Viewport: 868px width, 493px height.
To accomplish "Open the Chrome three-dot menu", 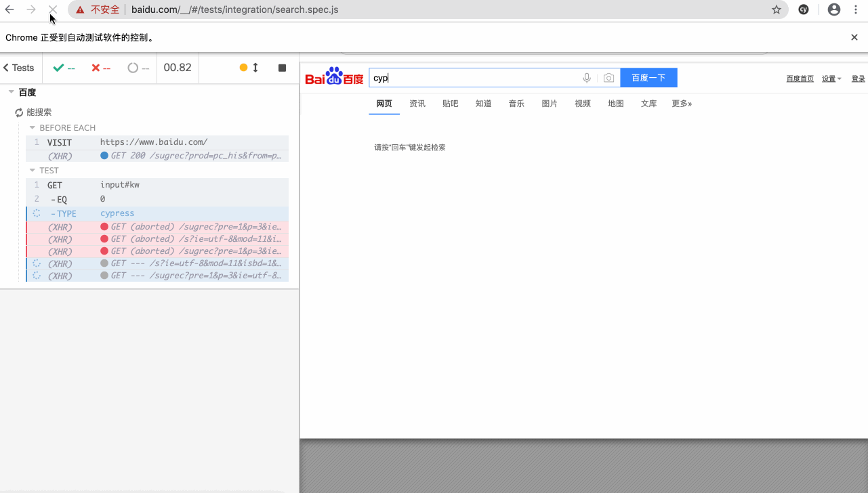I will pos(855,9).
